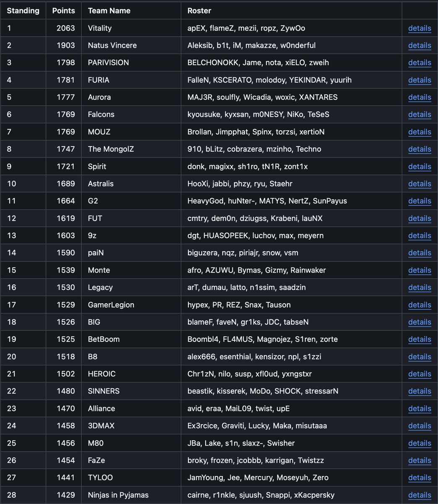Select the Astralis team name cell
Viewport: 438px width, 504px height.
coord(131,184)
